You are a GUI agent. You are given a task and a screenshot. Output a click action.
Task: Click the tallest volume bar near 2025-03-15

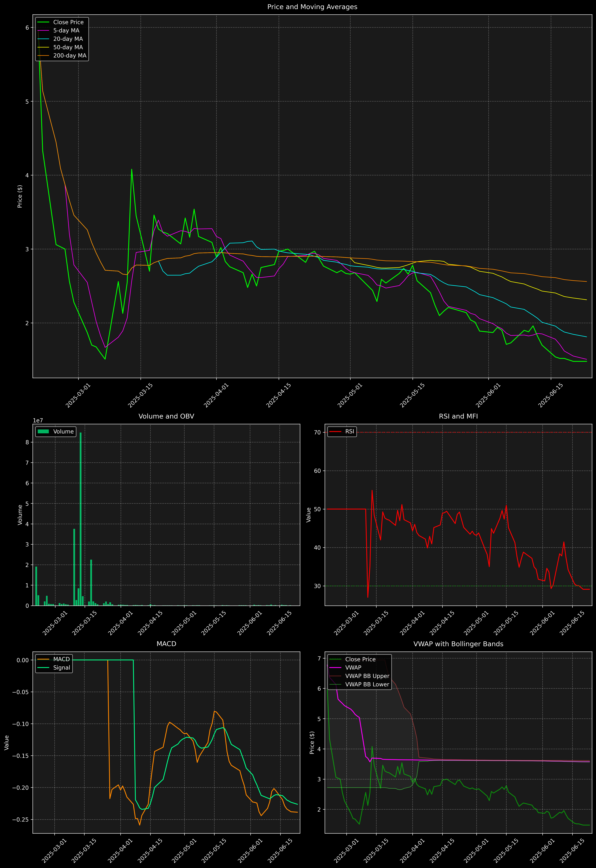click(81, 519)
